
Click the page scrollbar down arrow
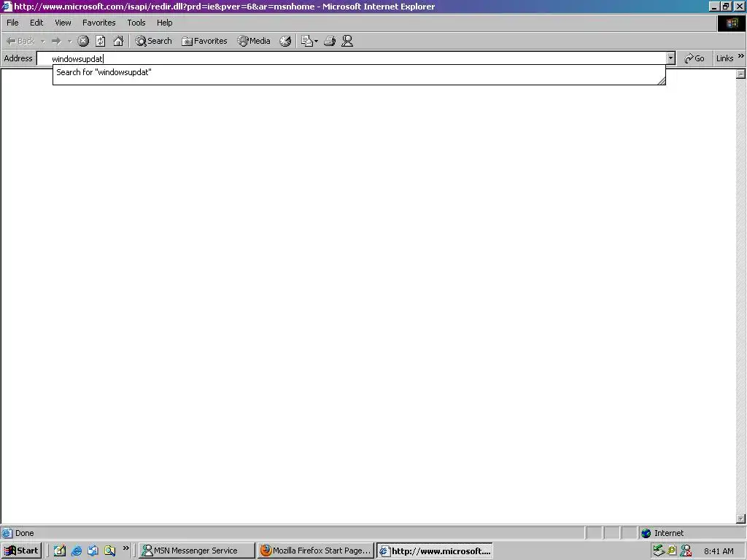pos(741,518)
